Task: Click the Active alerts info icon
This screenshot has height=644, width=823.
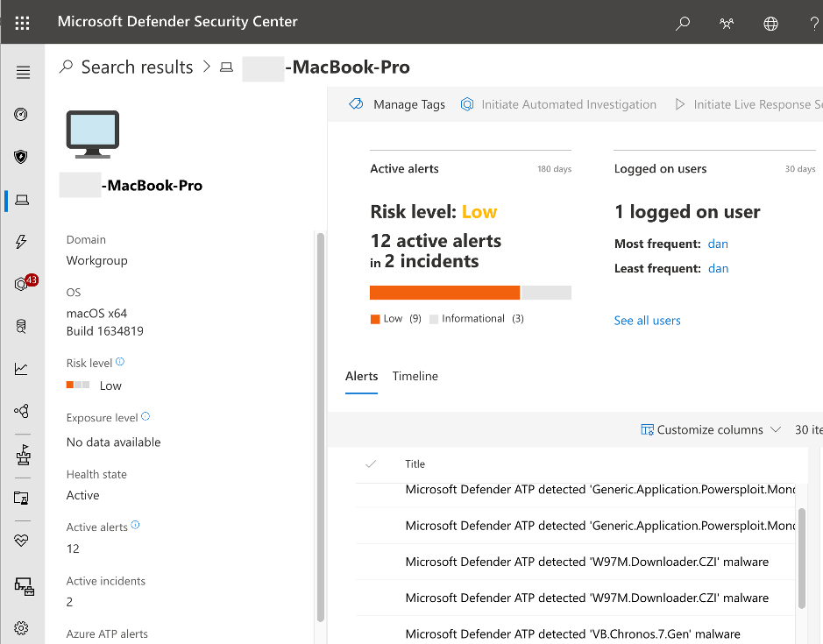Action: (x=135, y=525)
